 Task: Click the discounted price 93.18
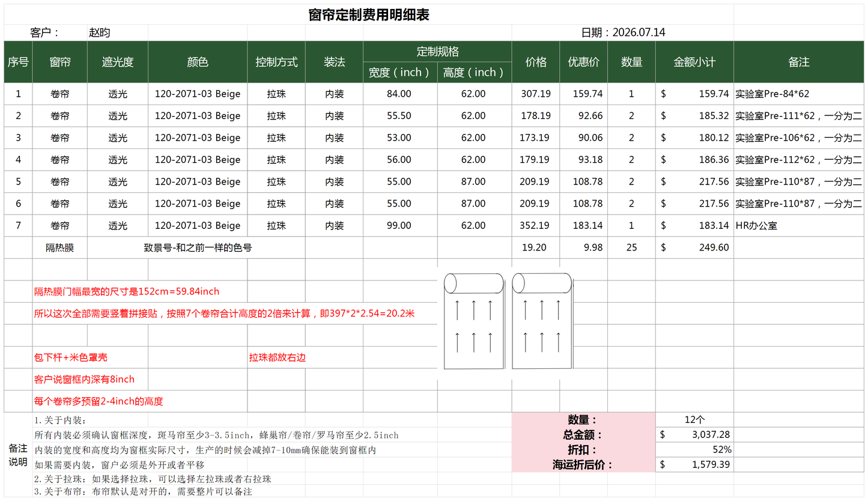[590, 160]
